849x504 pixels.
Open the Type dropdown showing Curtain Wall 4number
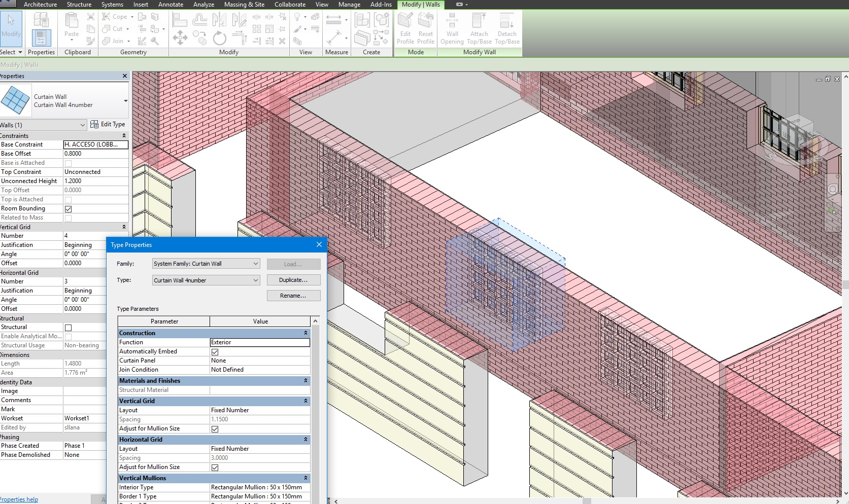[206, 280]
